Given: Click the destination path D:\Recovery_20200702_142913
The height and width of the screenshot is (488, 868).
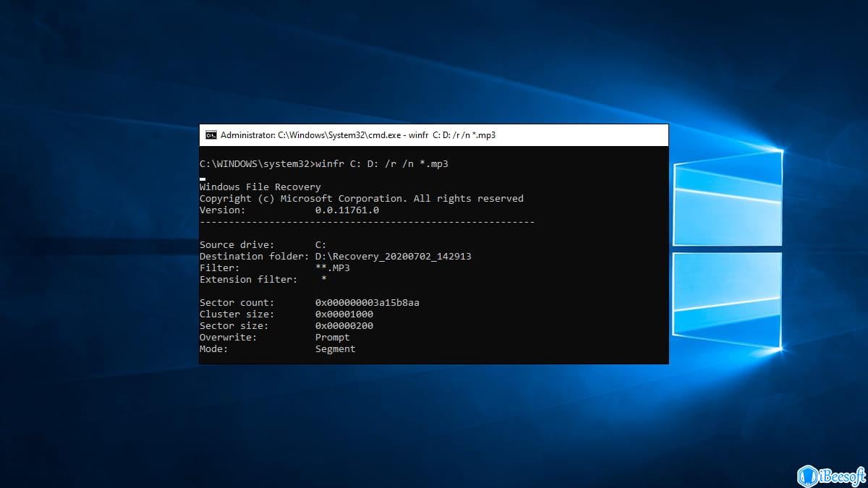Looking at the screenshot, I should tap(393, 257).
